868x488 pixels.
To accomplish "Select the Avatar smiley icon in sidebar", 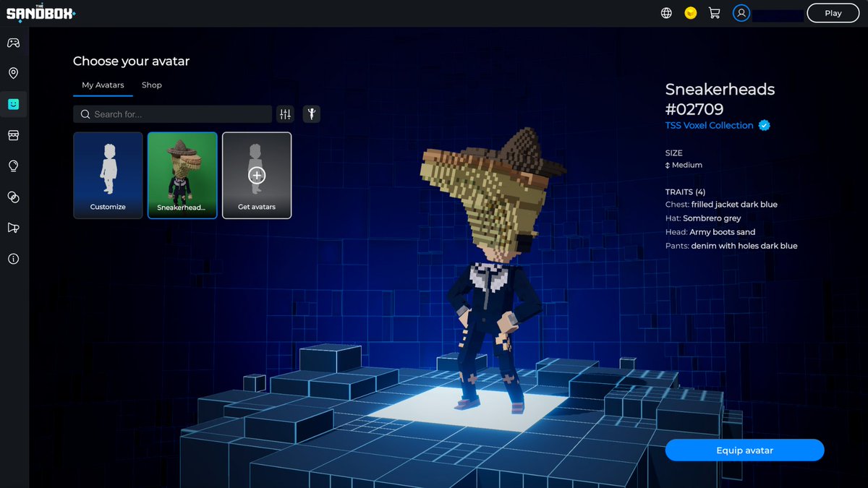I will pyautogui.click(x=13, y=104).
